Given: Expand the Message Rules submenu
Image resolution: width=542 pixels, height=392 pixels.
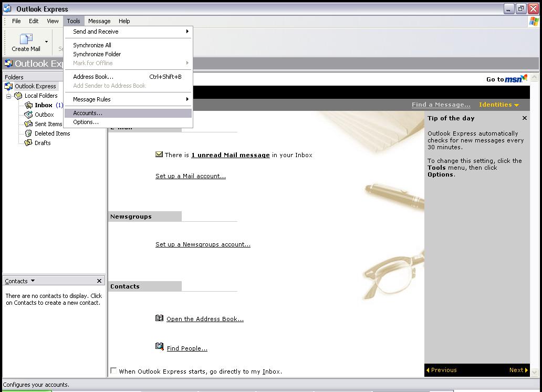Looking at the screenshot, I should click(128, 99).
